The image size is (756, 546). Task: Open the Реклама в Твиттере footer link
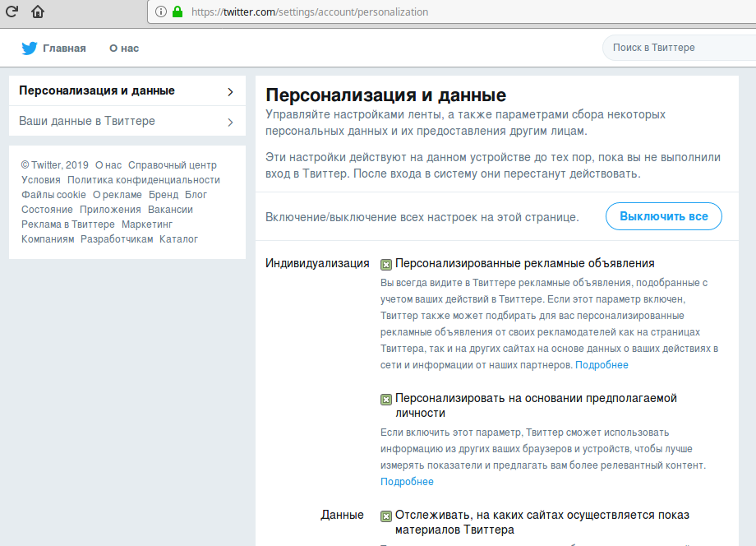pyautogui.click(x=68, y=224)
